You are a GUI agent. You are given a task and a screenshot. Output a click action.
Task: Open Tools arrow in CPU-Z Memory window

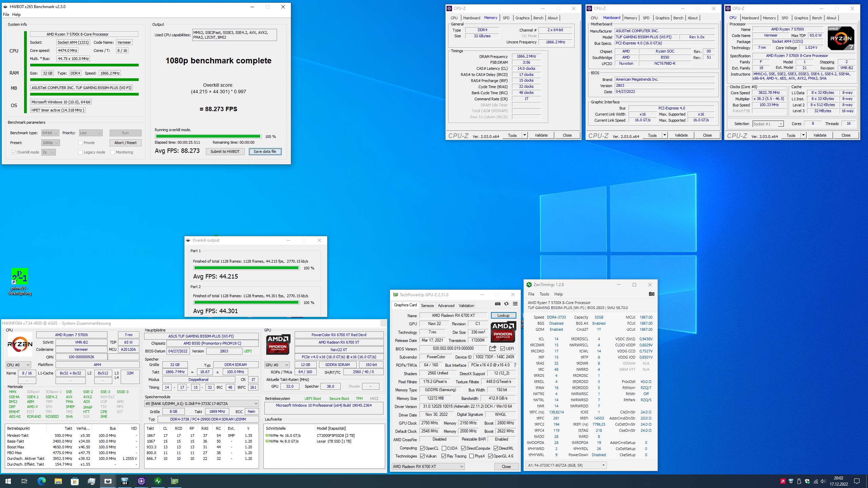coord(525,135)
